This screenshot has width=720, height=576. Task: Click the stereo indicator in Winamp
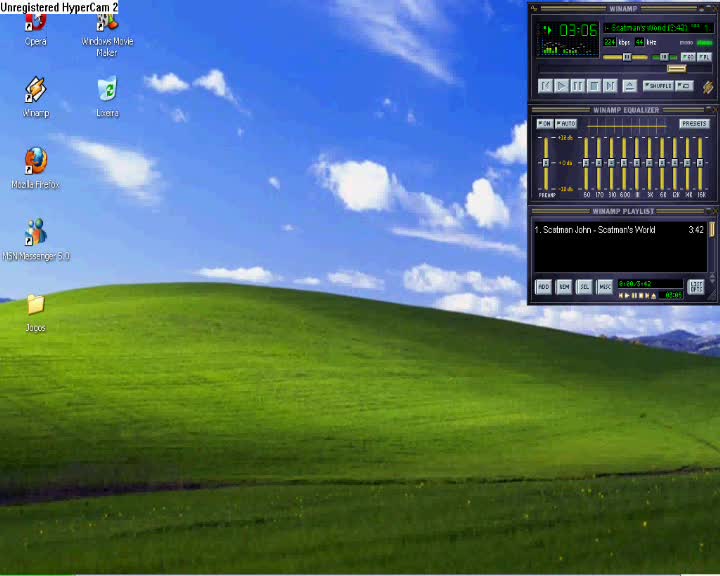[704, 43]
